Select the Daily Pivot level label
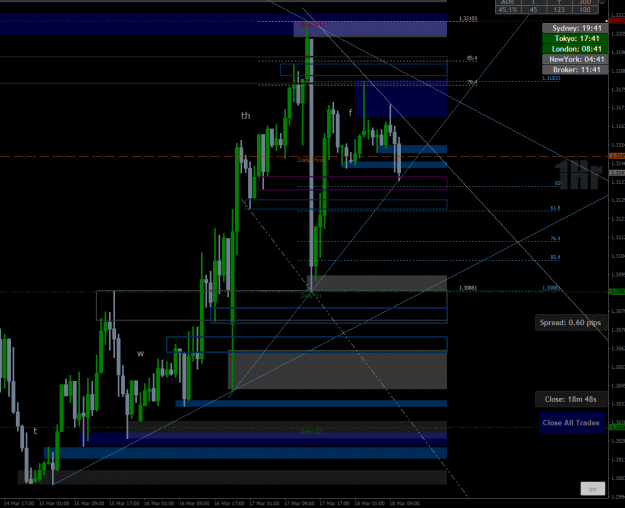 (311, 160)
